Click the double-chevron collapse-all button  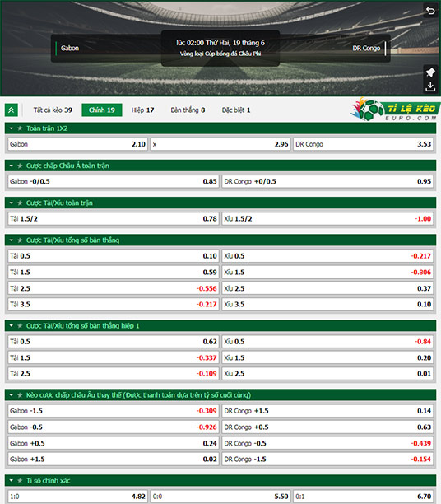(12, 110)
